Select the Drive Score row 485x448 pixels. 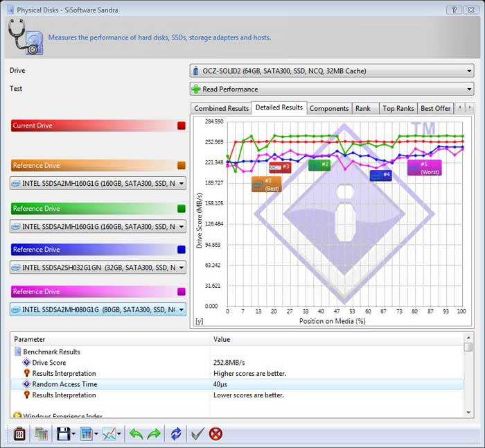(x=237, y=362)
